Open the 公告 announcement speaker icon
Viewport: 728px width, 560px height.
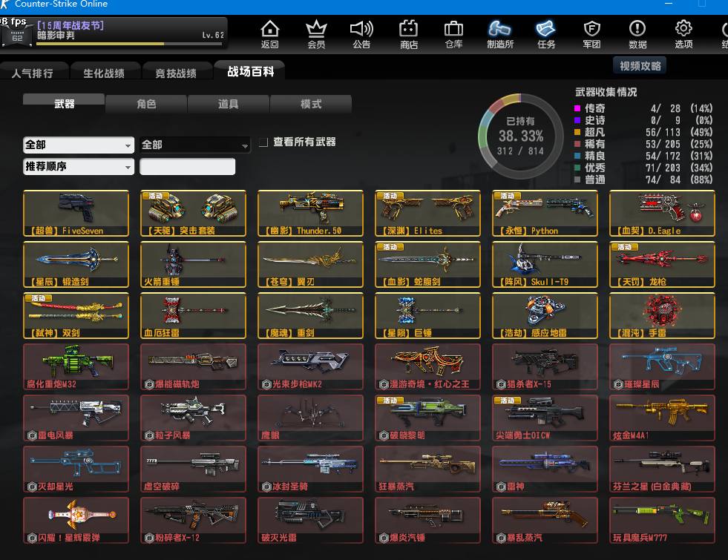coord(361,34)
